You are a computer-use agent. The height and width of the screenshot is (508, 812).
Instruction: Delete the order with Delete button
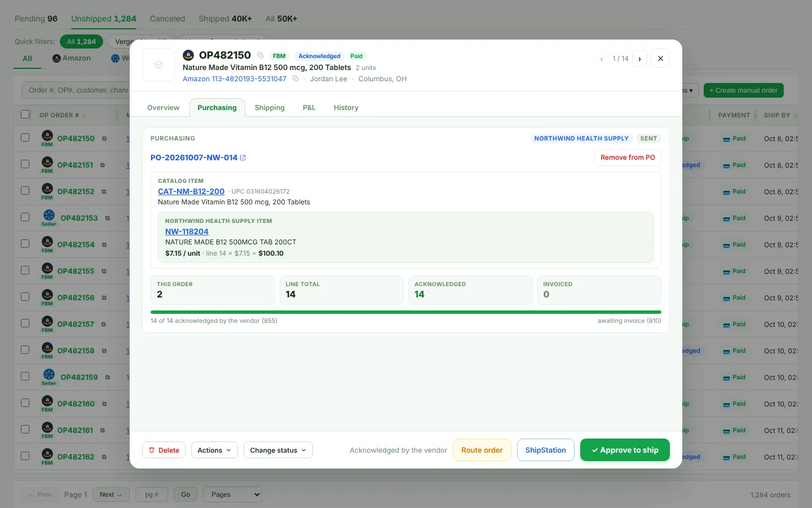coord(164,450)
